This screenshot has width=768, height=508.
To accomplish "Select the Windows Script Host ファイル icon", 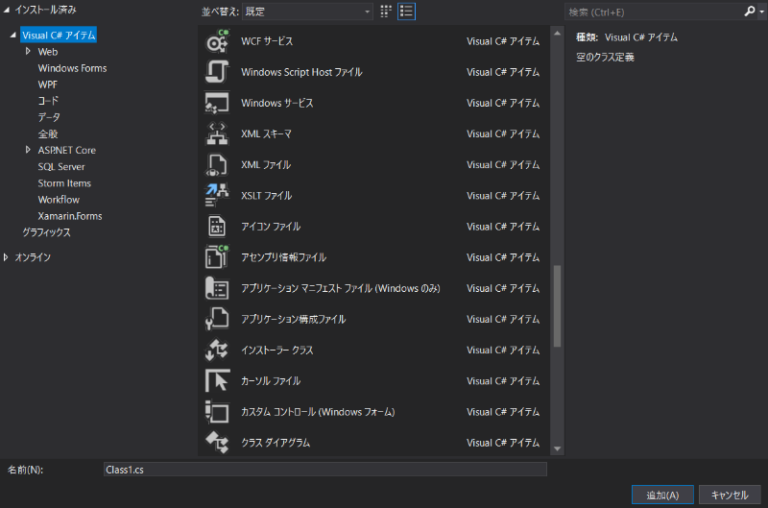I will 217,72.
